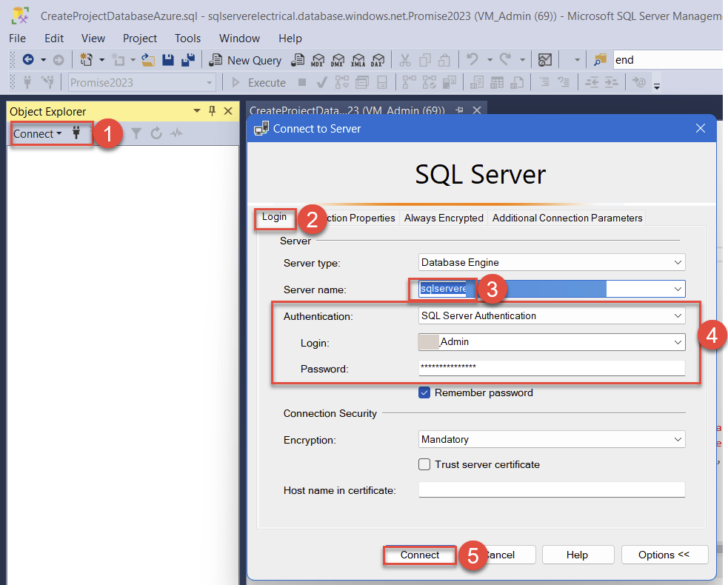728x585 pixels.
Task: Click the Save All double-floppy icon
Action: tap(188, 59)
